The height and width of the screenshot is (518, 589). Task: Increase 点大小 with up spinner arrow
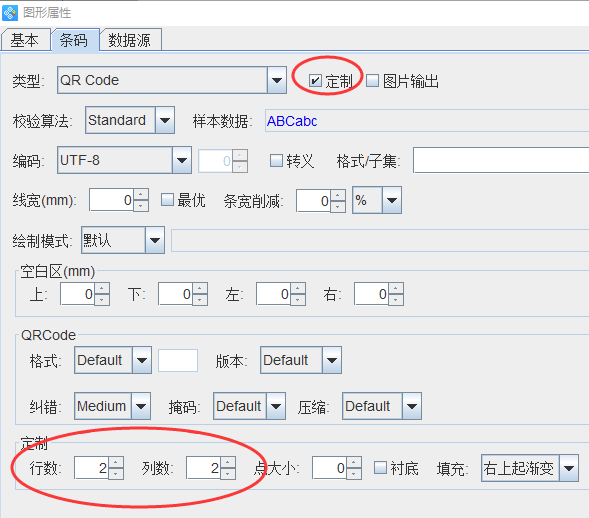click(354, 463)
